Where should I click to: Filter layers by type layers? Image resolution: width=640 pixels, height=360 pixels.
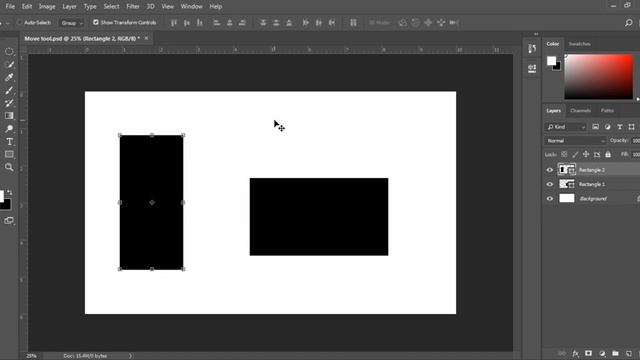(x=620, y=127)
